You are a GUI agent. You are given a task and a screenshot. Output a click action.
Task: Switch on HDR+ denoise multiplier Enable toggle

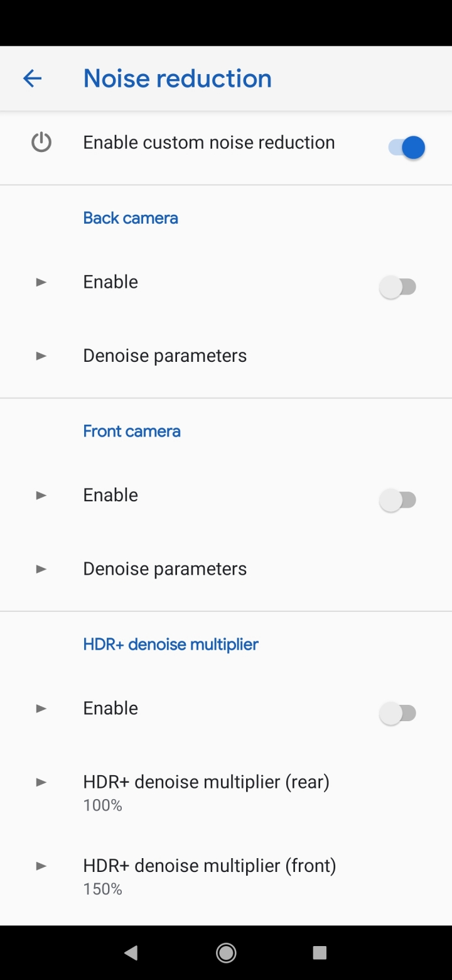pos(398,713)
